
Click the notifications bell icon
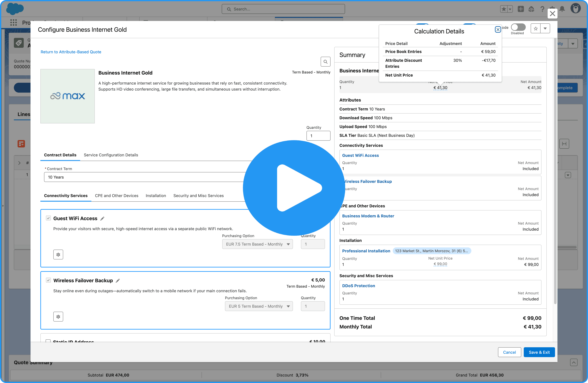pos(562,9)
